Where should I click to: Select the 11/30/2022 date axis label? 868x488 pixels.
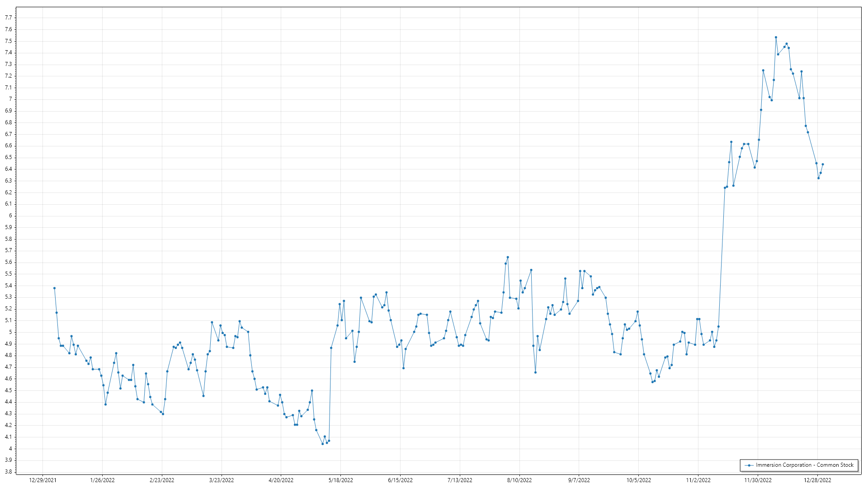pos(758,480)
